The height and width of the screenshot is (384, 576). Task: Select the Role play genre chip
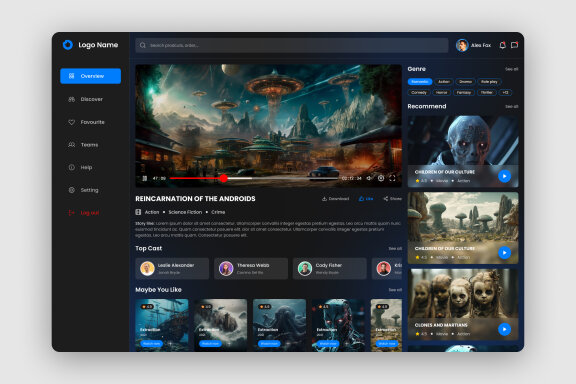pos(489,82)
